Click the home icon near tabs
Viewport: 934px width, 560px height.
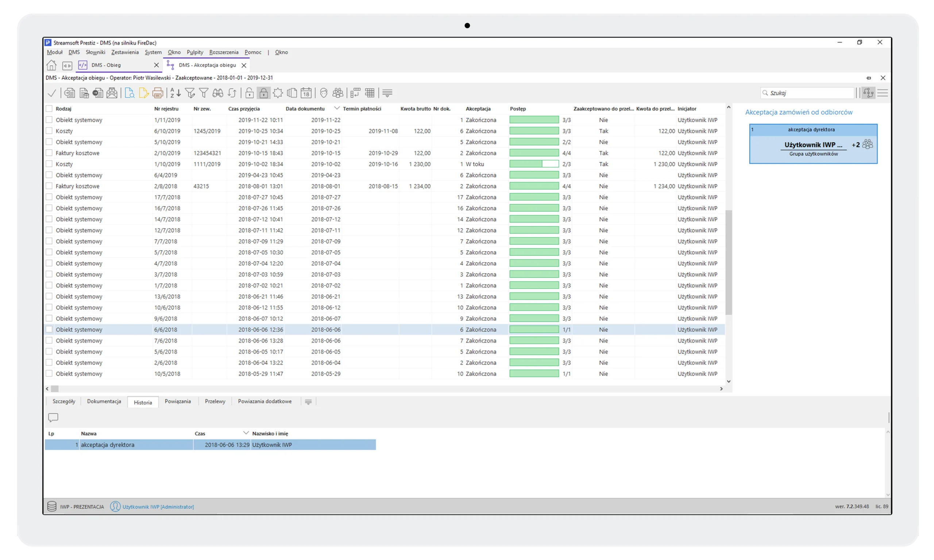pos(51,65)
